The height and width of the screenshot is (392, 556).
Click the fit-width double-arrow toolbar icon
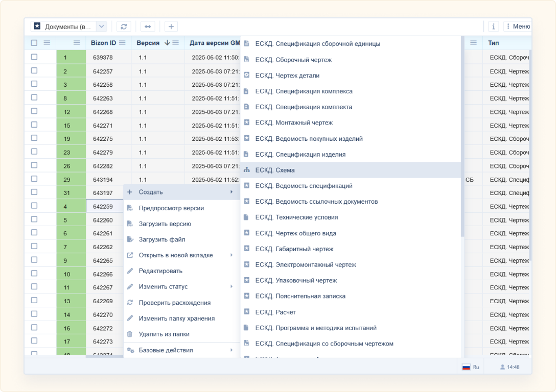pos(148,27)
